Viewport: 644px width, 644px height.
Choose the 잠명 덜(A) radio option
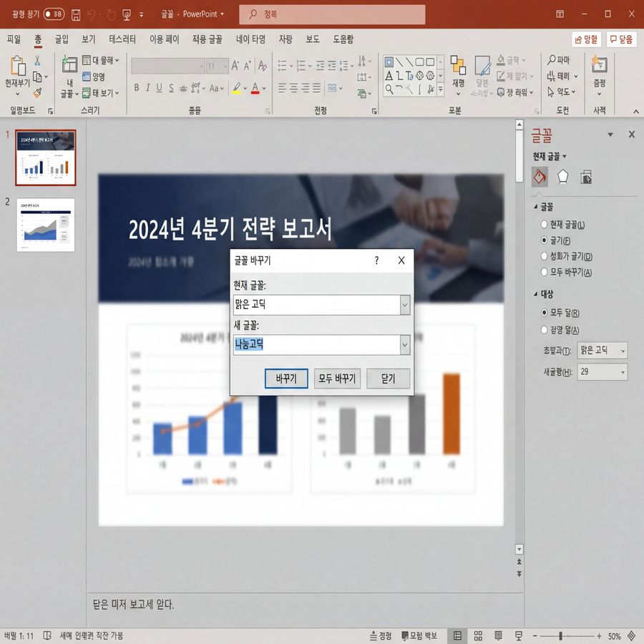pyautogui.click(x=545, y=330)
